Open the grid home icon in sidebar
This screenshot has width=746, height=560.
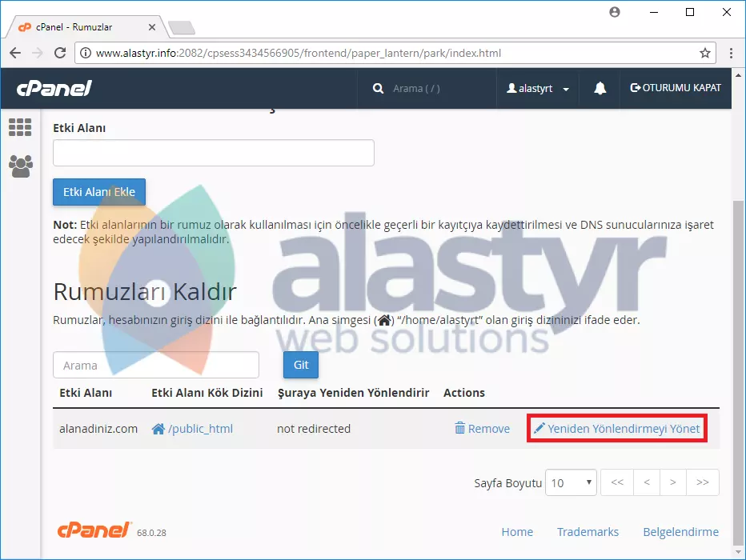click(x=20, y=127)
